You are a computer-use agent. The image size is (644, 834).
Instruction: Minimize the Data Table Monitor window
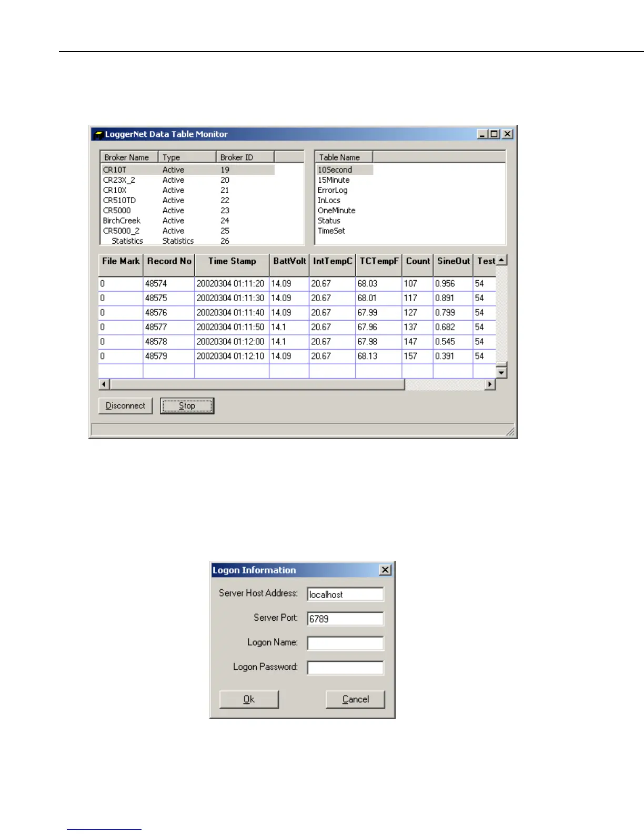482,134
